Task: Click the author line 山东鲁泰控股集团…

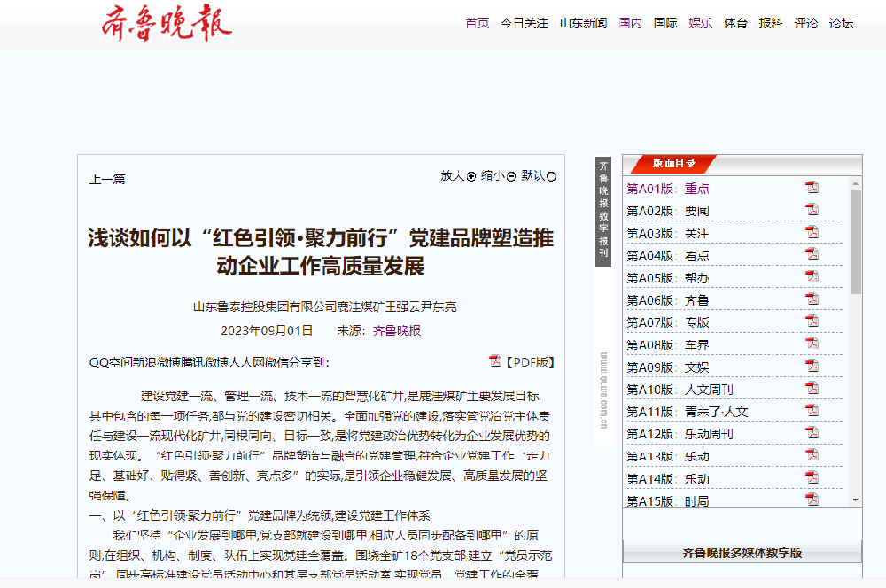Action: [325, 306]
